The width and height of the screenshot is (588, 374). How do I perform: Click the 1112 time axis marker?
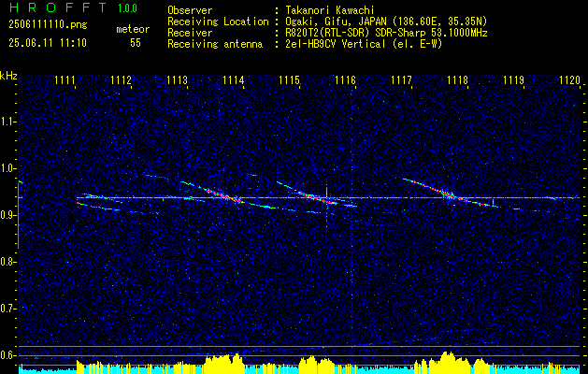[x=122, y=80]
